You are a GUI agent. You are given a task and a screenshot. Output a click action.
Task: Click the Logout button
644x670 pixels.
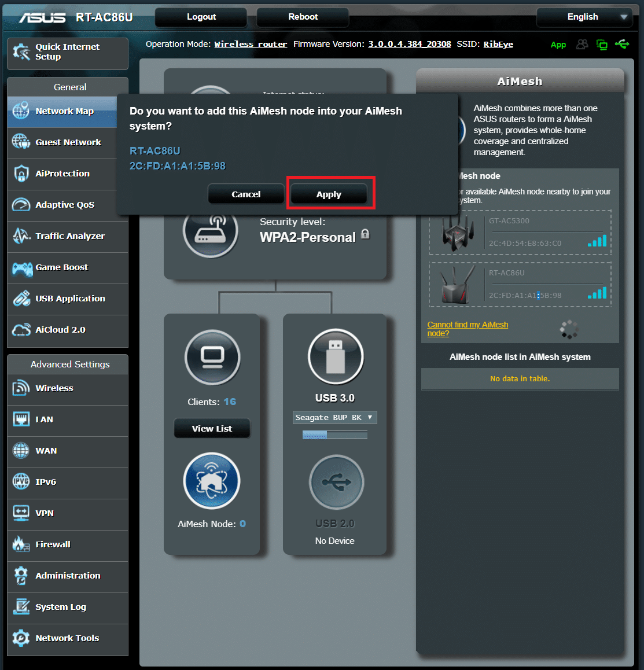(x=201, y=17)
